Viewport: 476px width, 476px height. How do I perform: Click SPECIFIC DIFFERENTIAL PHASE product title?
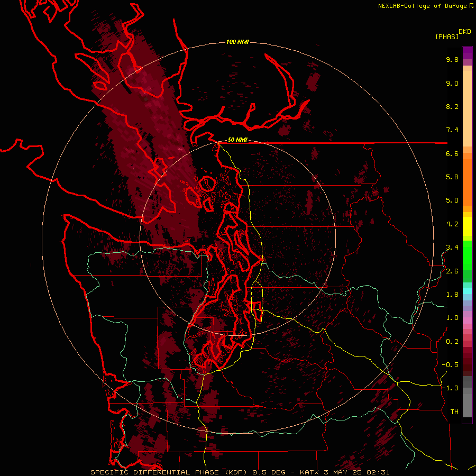(154, 472)
